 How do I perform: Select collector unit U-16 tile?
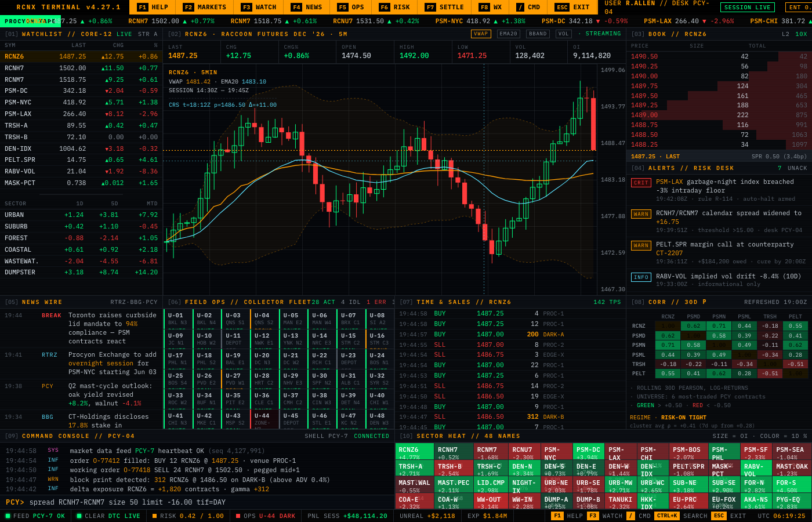pos(380,339)
